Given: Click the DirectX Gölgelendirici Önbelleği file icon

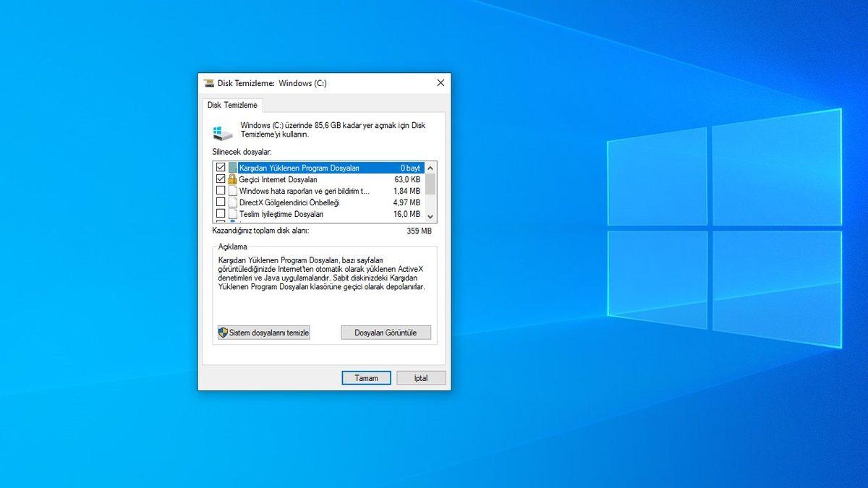Looking at the screenshot, I should tap(233, 202).
